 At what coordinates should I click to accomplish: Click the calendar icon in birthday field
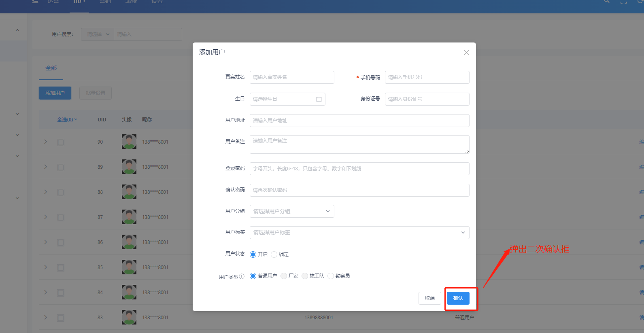[x=319, y=99]
